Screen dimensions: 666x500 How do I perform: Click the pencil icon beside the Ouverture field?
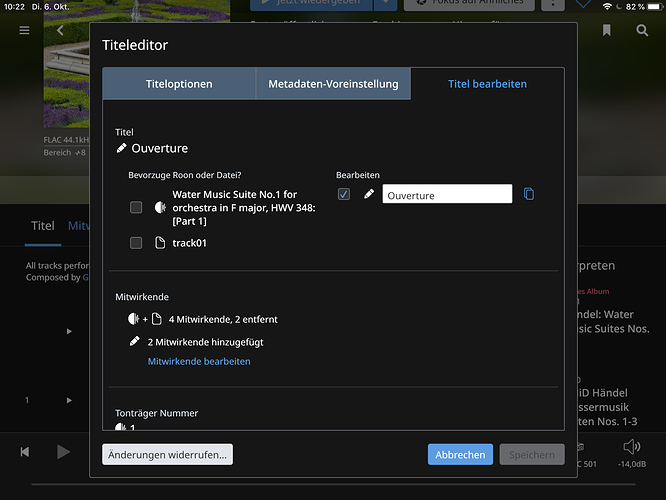[369, 194]
